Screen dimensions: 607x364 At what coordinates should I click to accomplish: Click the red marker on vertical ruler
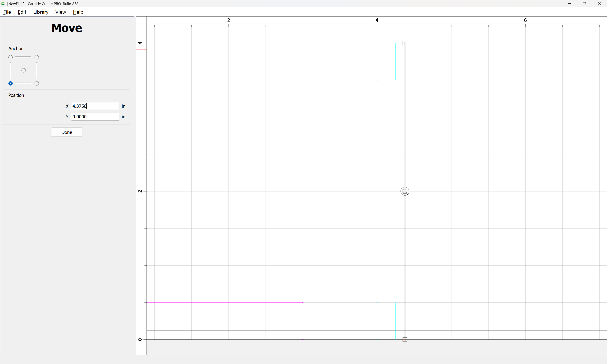141,50
